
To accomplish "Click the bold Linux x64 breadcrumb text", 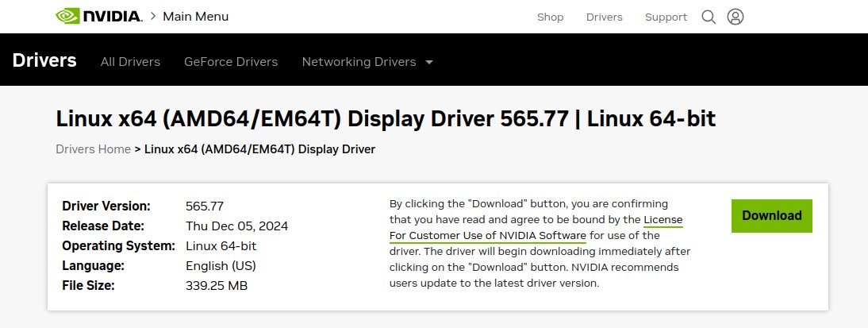I will coord(259,149).
